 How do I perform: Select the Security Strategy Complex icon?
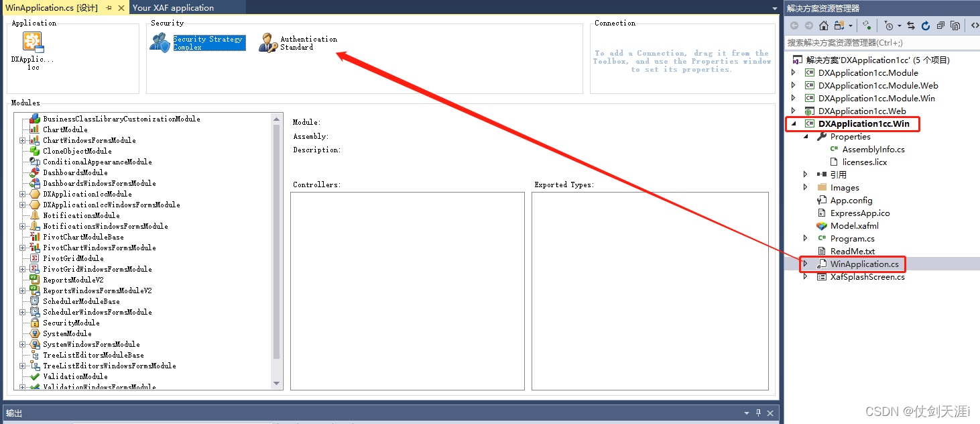coord(160,42)
